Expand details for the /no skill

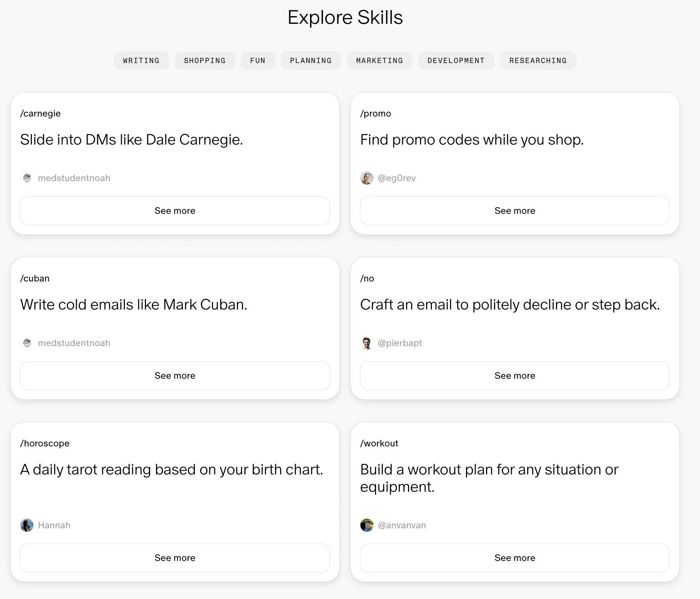514,376
